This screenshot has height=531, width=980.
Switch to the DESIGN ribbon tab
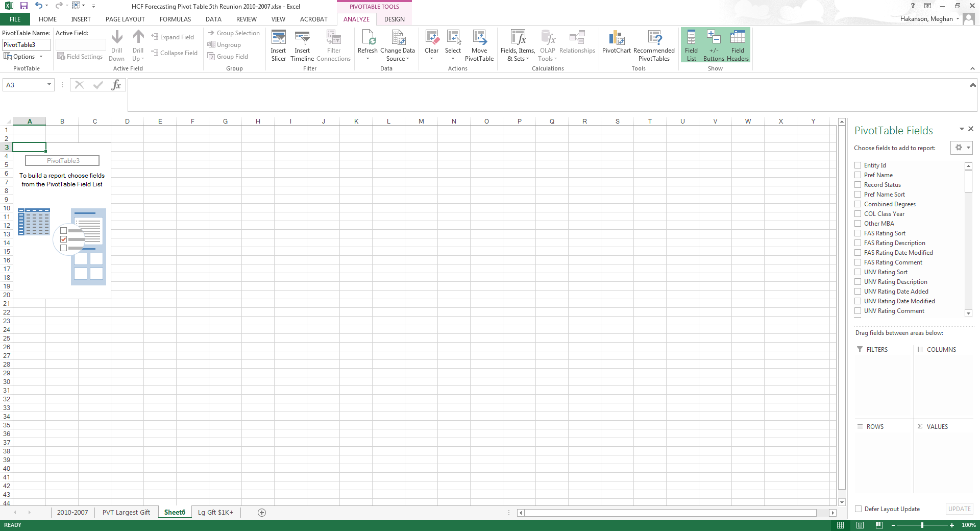click(394, 19)
